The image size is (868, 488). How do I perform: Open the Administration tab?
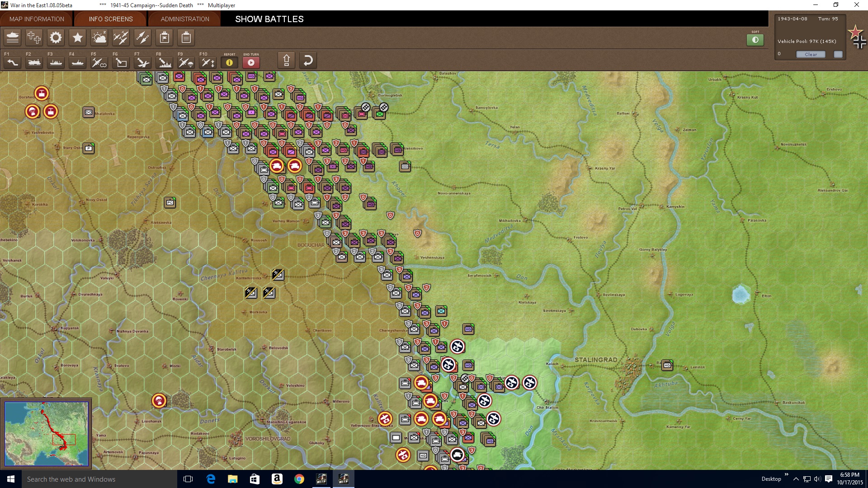point(185,19)
